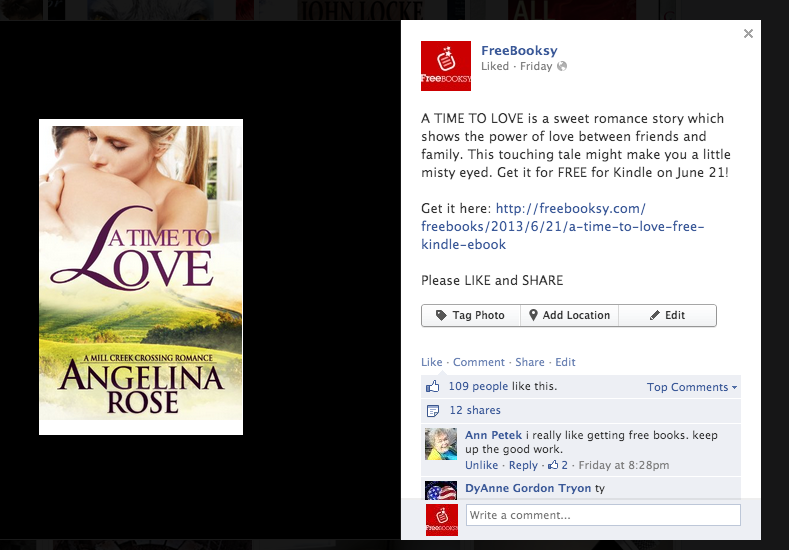Open the freebooksy.com kindle ebook link
This screenshot has height=550, width=789.
click(x=563, y=226)
